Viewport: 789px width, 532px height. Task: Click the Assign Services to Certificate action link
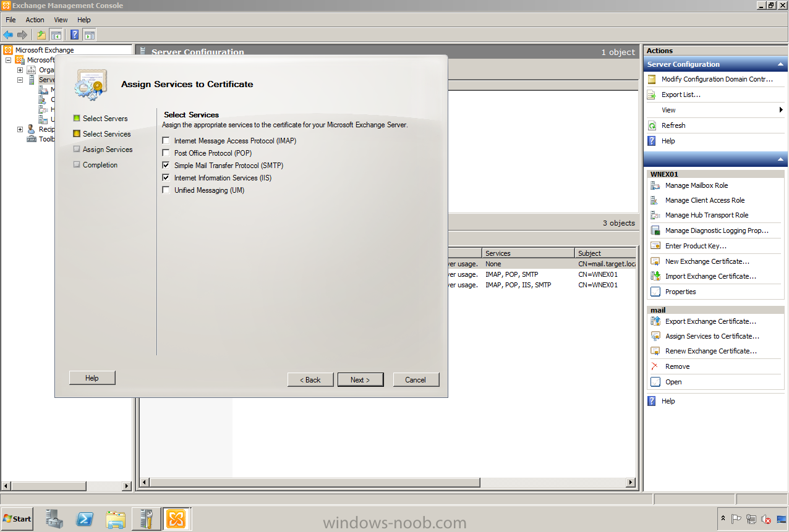point(712,336)
